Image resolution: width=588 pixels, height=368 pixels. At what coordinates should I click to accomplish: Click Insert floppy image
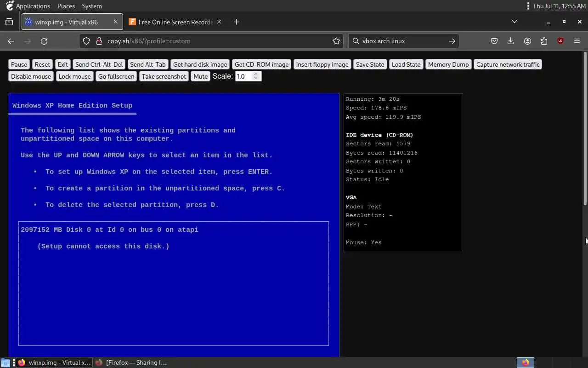click(322, 64)
